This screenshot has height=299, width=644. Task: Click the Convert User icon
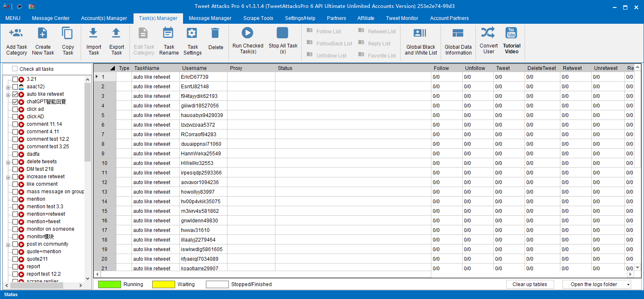click(488, 32)
